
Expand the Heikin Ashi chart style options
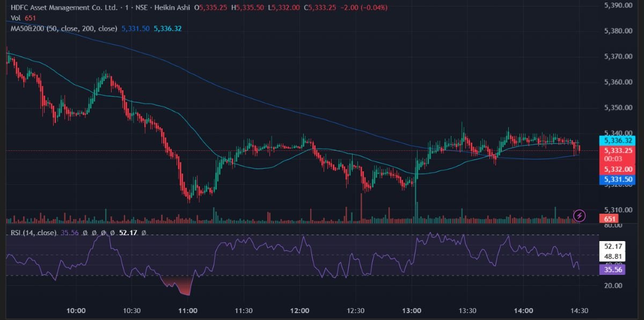pyautogui.click(x=172, y=7)
